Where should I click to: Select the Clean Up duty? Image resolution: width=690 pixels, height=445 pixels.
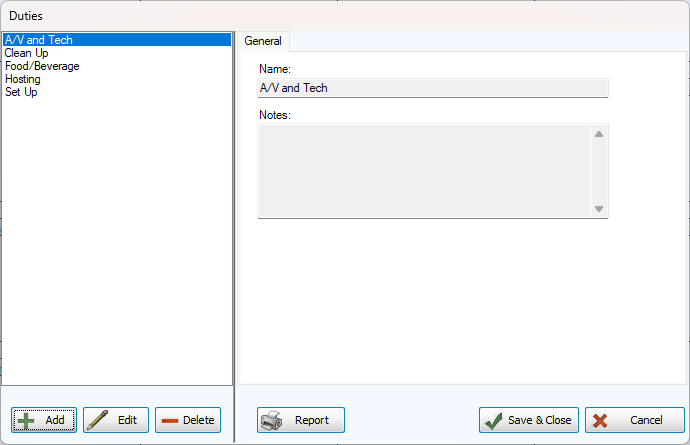click(x=27, y=53)
